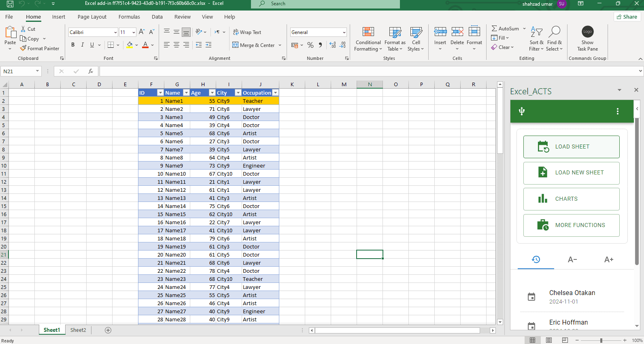The height and width of the screenshot is (344, 644).
Task: Click the Insert function fx icon
Action: coord(91,71)
